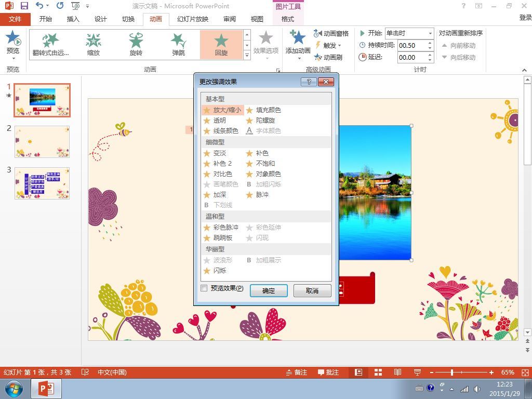Zoom out with the minus button
This screenshot has width=532, height=399.
432,373
